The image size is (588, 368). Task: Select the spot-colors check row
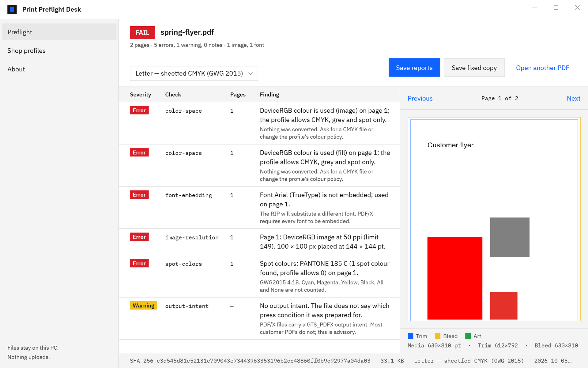(x=259, y=276)
